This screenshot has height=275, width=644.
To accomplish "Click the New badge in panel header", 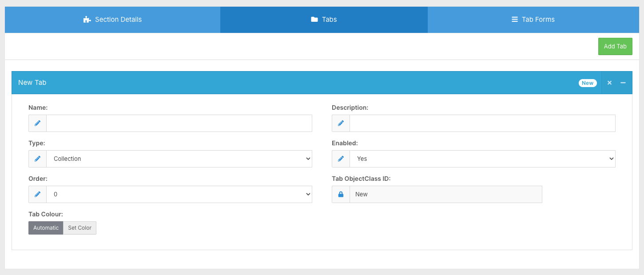I will (587, 83).
